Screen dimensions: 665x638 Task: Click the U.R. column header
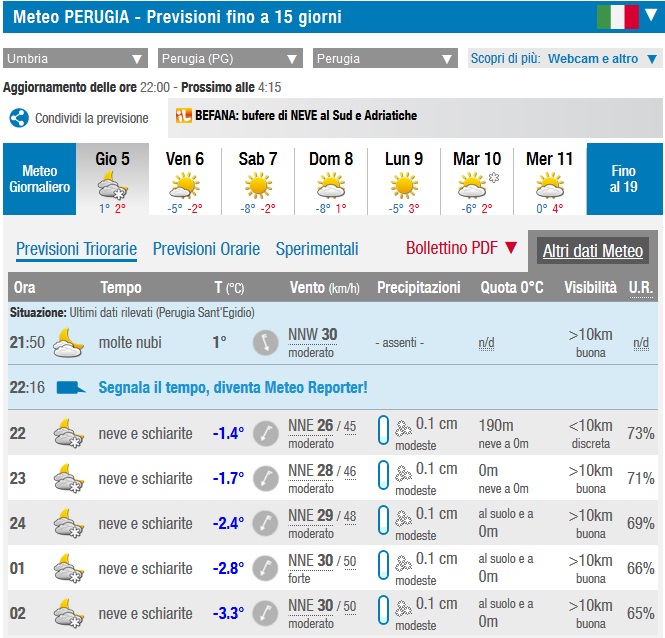pyautogui.click(x=640, y=287)
